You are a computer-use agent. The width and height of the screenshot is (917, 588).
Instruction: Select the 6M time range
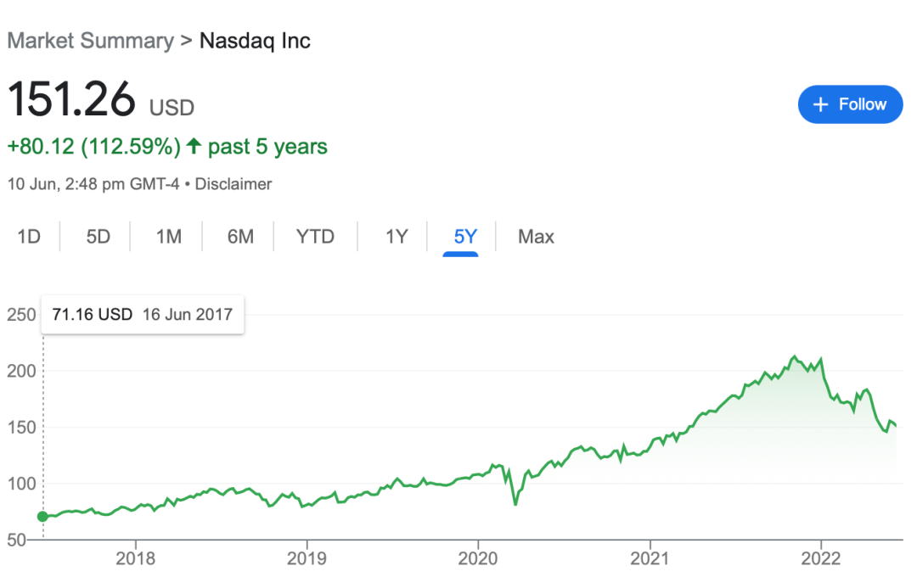[240, 237]
